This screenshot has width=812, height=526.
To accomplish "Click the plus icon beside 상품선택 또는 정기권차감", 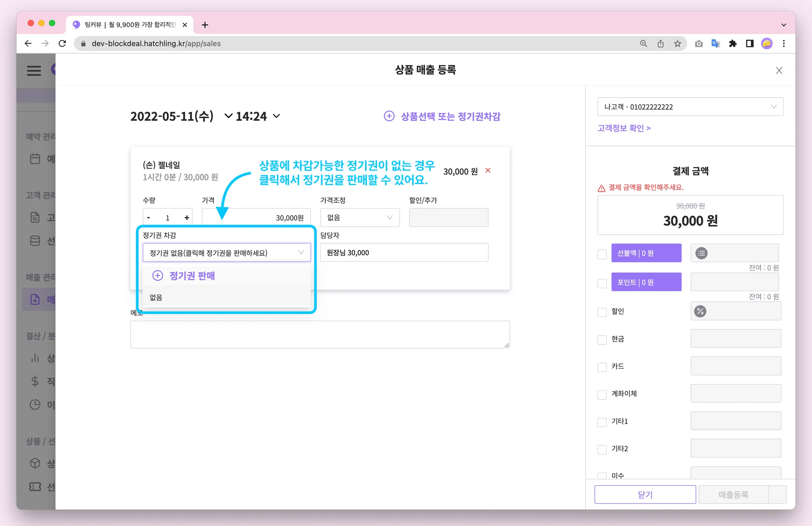I will tap(389, 116).
